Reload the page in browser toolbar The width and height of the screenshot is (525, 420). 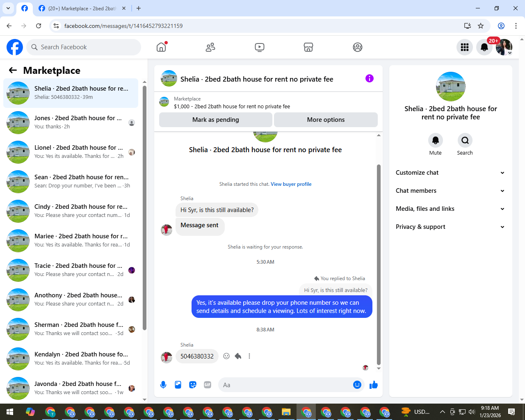39,26
